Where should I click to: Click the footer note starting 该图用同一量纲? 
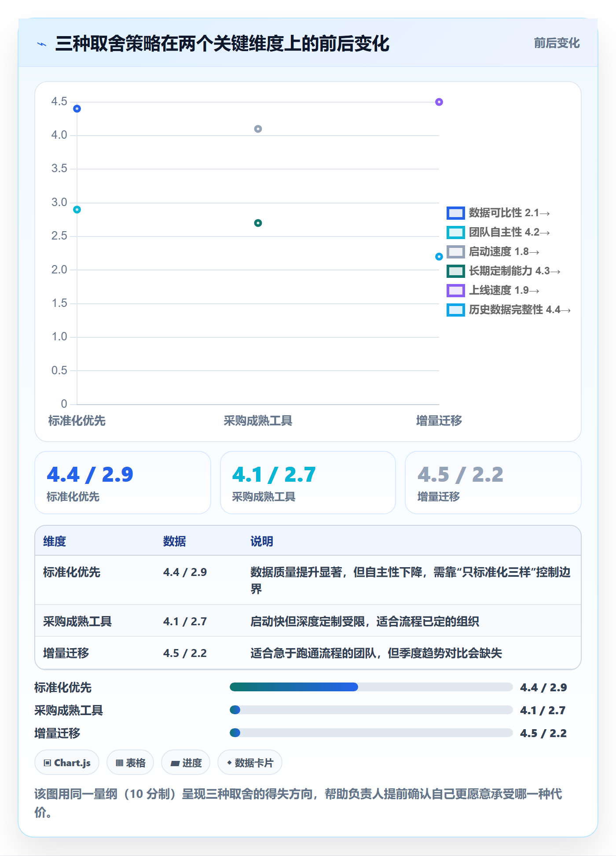298,803
